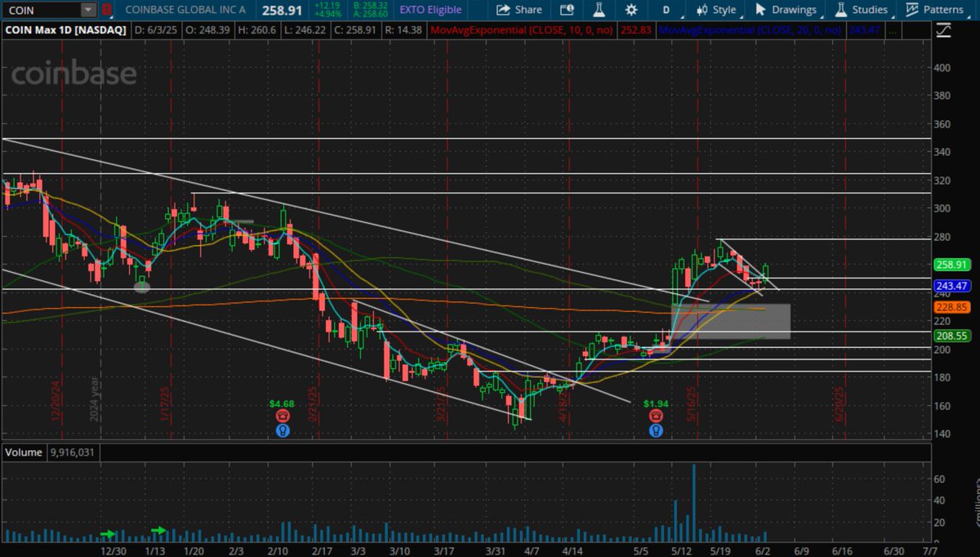
Task: Click the Volume panel label
Action: click(23, 452)
